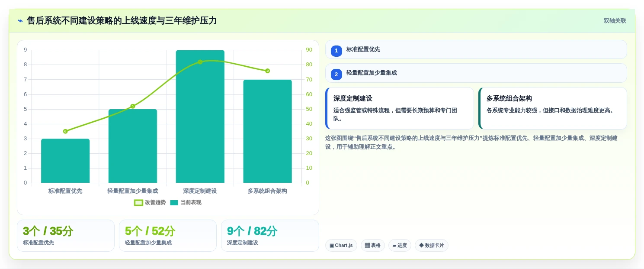
Task: Click the lightning icon beside the title
Action: pyautogui.click(x=20, y=20)
